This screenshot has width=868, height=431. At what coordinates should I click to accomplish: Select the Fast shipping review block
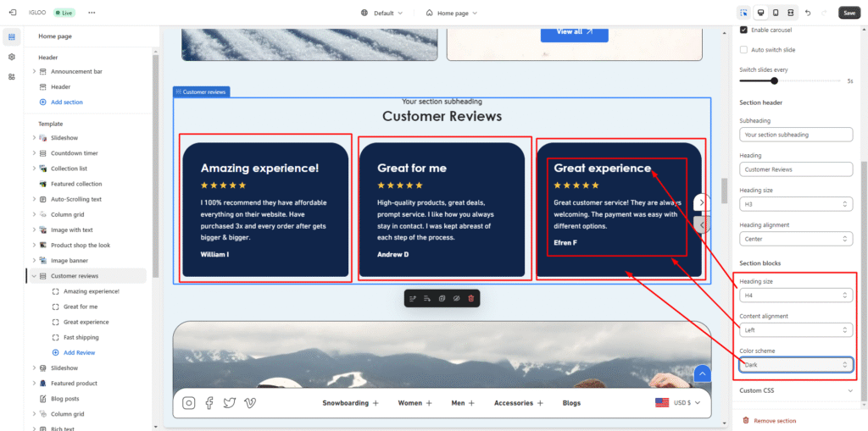point(81,337)
